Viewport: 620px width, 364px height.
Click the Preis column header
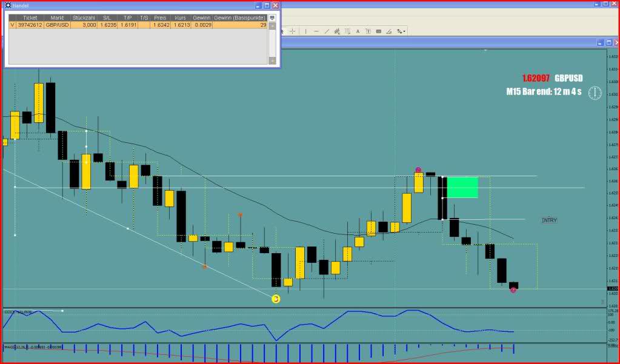click(160, 18)
